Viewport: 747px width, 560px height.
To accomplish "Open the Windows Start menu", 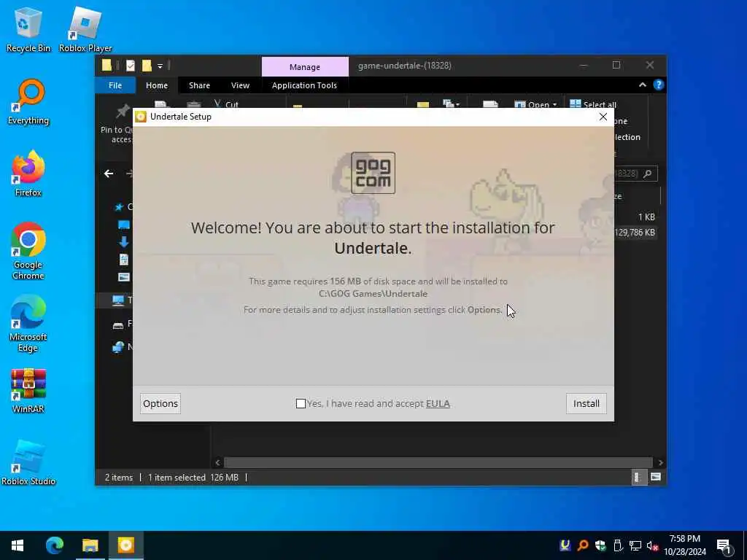I will pyautogui.click(x=18, y=545).
